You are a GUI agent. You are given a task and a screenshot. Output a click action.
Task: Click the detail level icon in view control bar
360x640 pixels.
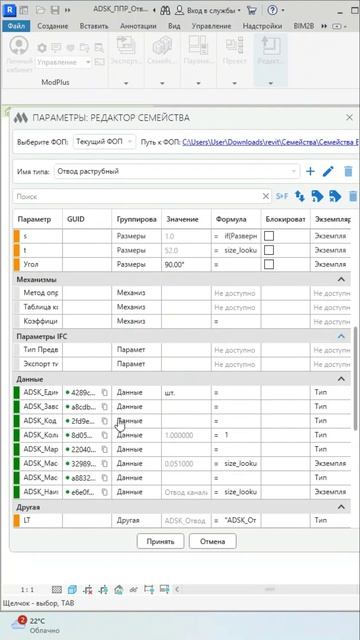pos(57,589)
